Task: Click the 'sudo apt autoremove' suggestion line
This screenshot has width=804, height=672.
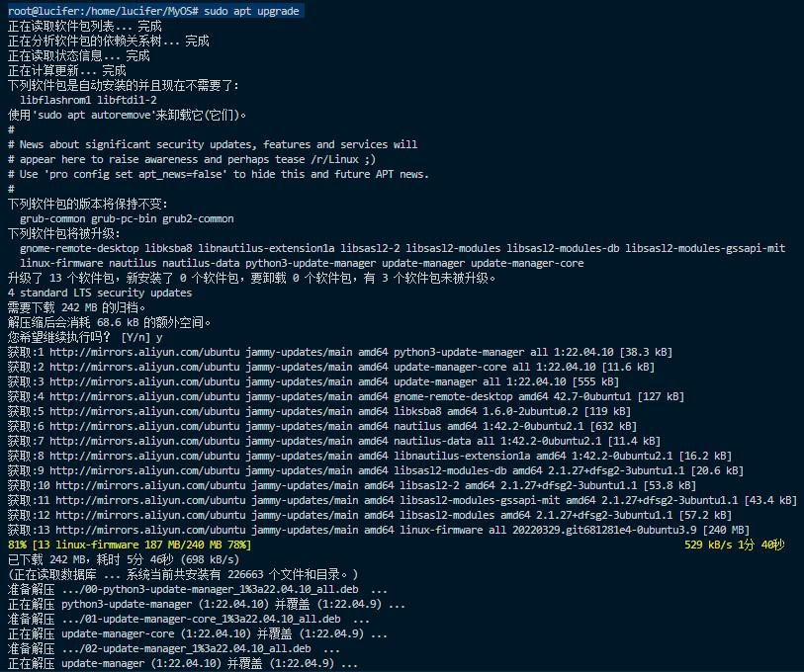Action: [x=127, y=115]
